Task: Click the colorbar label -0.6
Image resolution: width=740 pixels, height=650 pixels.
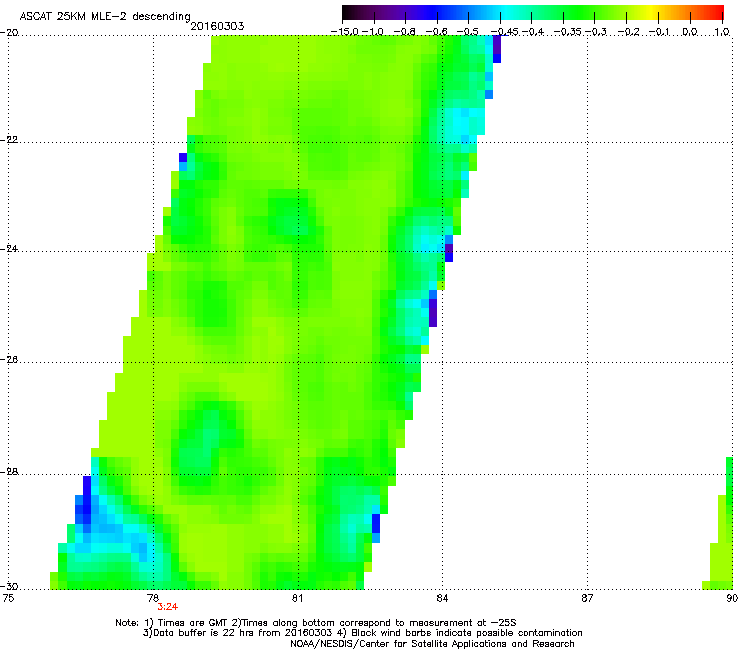Action: 437,32
